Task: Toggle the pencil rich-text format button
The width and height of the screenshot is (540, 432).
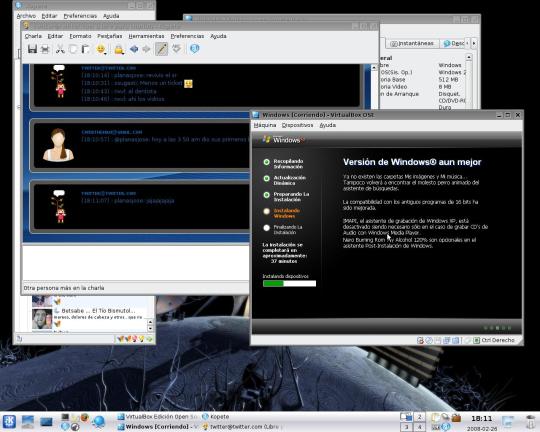Action: 162,49
